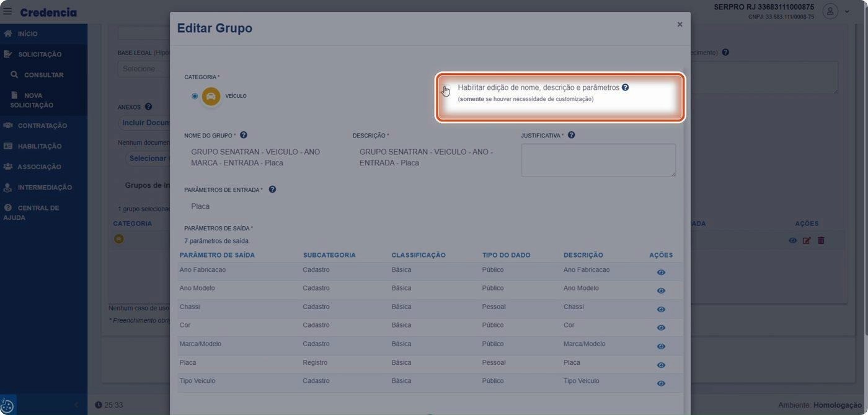Click Início home icon
This screenshot has height=415, width=868.
pyautogui.click(x=8, y=33)
